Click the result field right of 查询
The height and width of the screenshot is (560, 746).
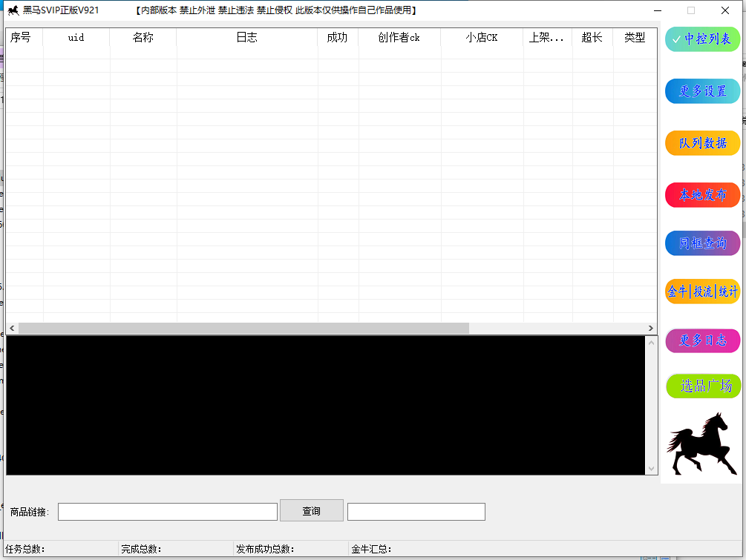click(416, 512)
